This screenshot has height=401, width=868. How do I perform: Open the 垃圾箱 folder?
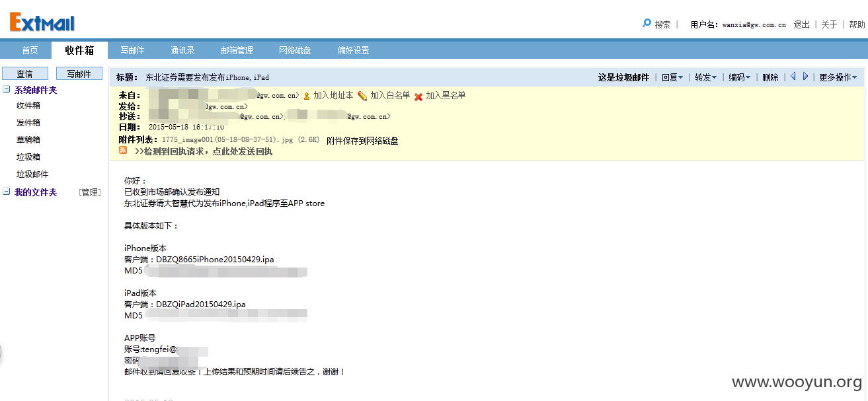coord(28,157)
